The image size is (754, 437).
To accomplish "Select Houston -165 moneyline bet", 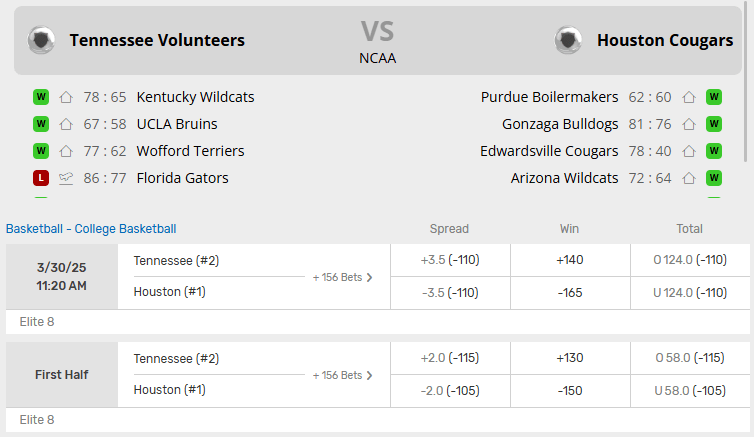I will coord(570,293).
